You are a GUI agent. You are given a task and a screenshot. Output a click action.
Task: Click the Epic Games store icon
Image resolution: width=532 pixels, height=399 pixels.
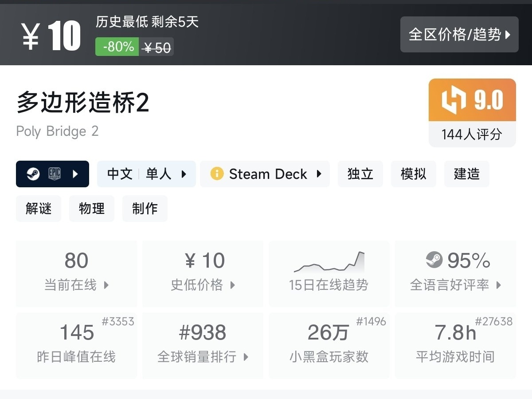pyautogui.click(x=55, y=174)
